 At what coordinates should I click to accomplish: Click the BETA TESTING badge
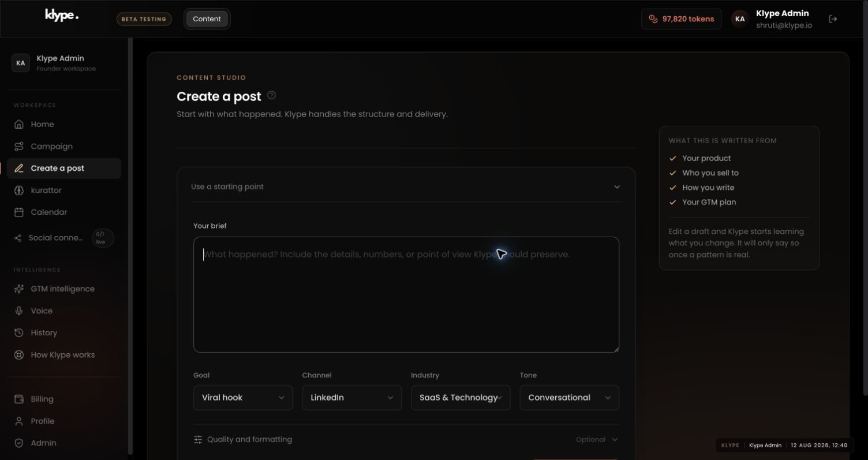(x=144, y=19)
